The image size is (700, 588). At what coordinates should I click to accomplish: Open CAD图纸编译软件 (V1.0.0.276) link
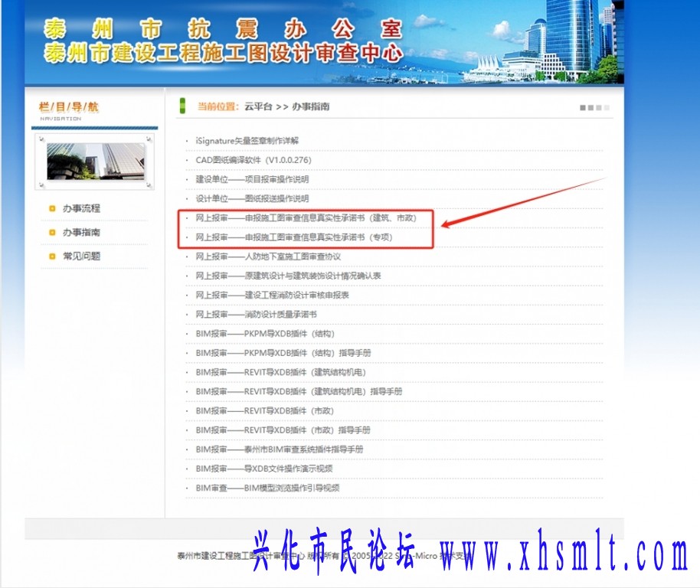(254, 160)
